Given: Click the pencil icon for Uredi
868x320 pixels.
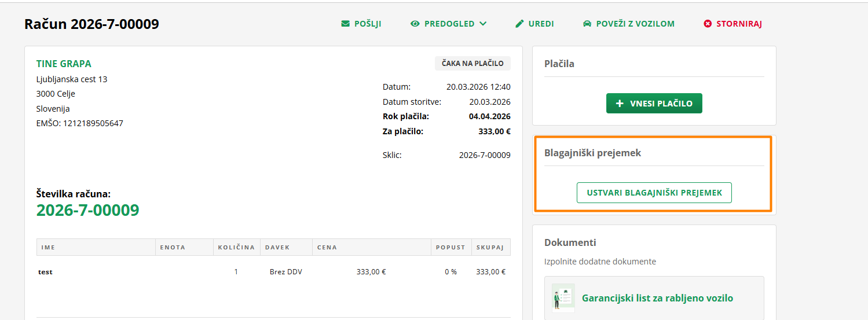Looking at the screenshot, I should coord(519,24).
